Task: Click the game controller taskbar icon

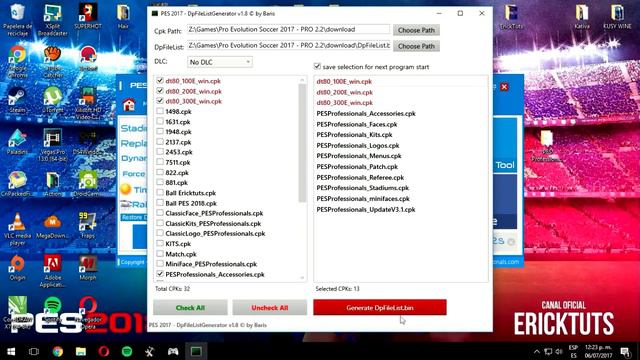Action: click(173, 351)
